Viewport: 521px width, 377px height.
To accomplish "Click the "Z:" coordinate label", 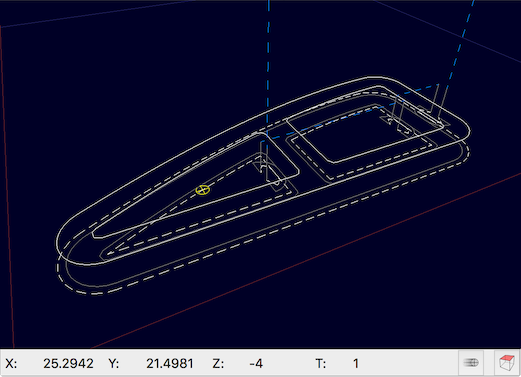I will click(x=218, y=363).
